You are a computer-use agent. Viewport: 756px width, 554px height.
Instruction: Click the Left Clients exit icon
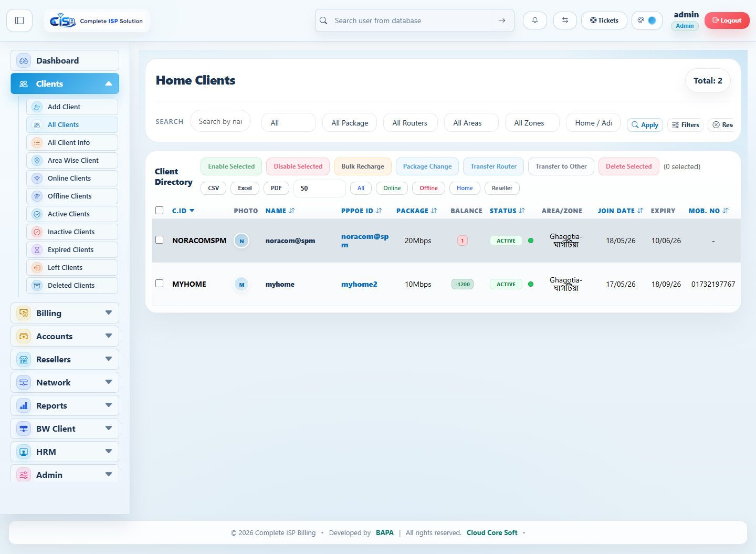tap(37, 268)
